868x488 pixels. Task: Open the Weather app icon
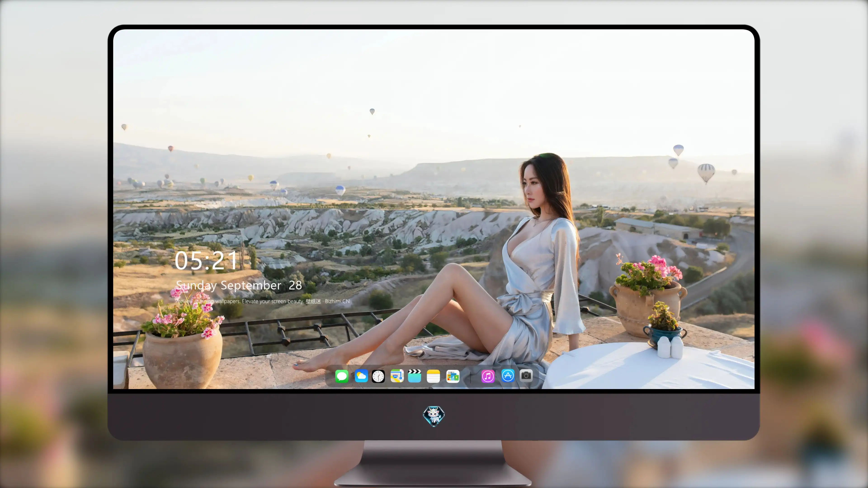tap(361, 376)
